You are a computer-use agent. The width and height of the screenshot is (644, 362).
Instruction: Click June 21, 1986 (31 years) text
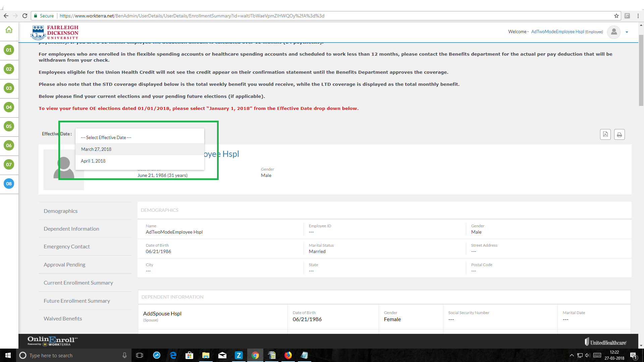point(162,175)
